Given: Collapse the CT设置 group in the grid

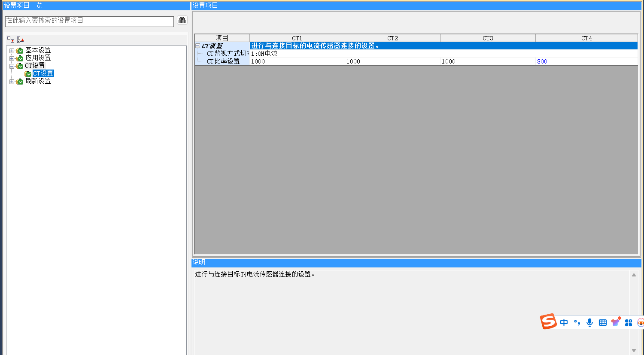Looking at the screenshot, I should tap(198, 46).
